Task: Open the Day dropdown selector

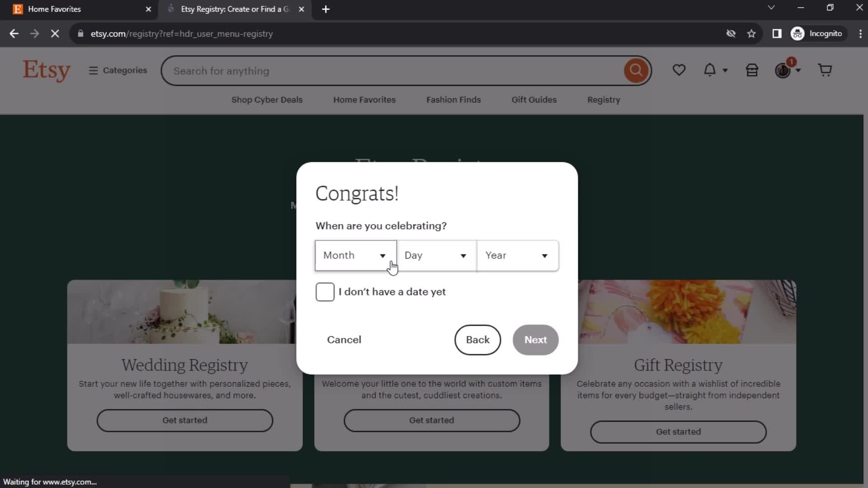Action: point(436,255)
